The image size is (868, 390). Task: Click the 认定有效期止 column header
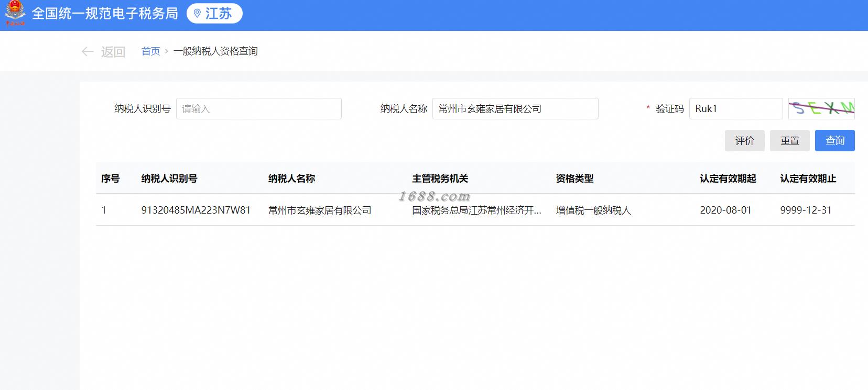pyautogui.click(x=808, y=179)
